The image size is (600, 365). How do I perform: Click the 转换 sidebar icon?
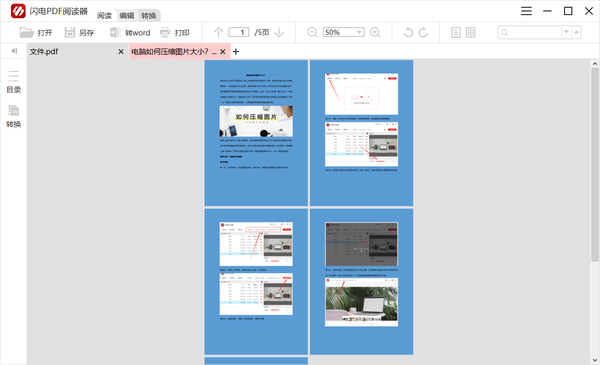coord(13,116)
